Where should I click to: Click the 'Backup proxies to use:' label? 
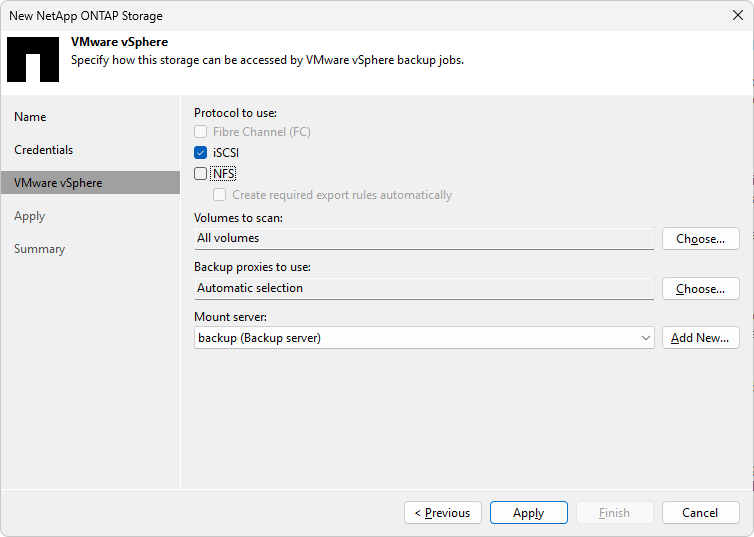click(252, 267)
